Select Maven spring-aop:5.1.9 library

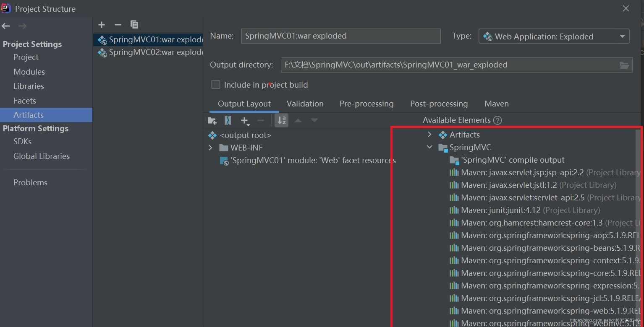coord(544,235)
